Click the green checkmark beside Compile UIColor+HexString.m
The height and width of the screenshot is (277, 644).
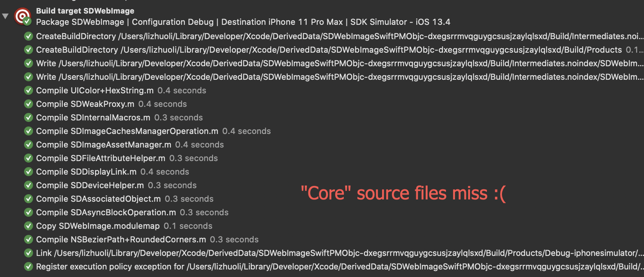(x=29, y=90)
